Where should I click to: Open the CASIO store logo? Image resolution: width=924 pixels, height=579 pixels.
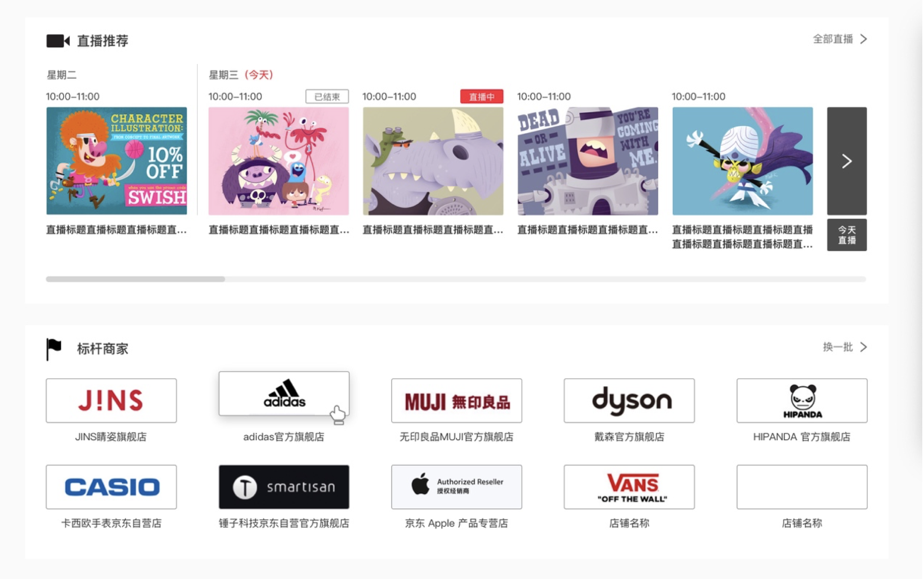coord(111,487)
